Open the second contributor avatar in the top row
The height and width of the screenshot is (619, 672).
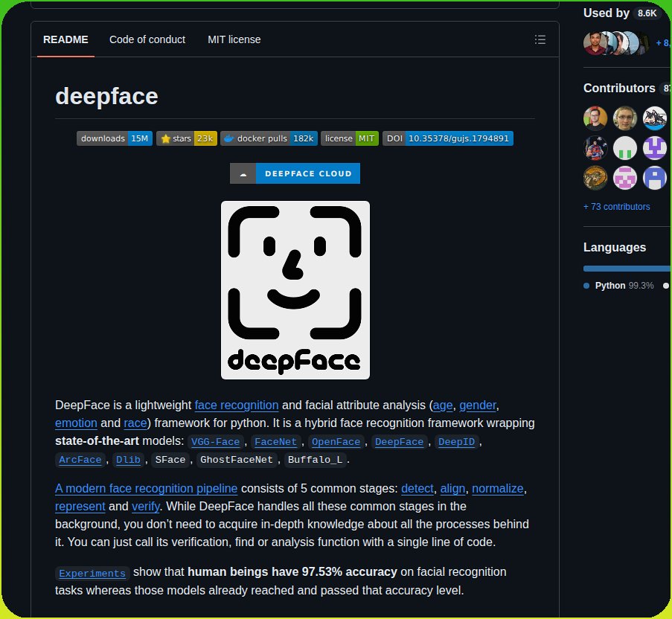pos(625,118)
